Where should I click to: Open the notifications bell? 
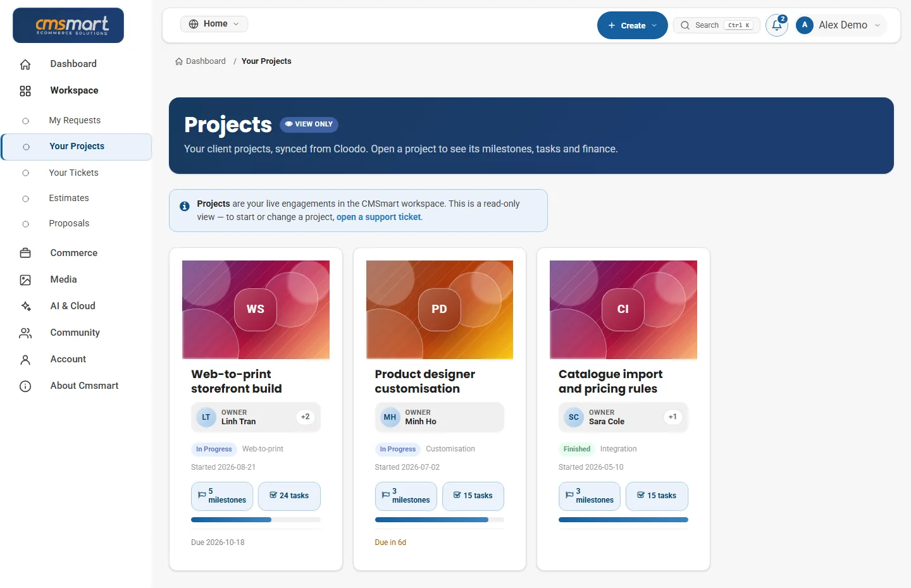pyautogui.click(x=777, y=25)
